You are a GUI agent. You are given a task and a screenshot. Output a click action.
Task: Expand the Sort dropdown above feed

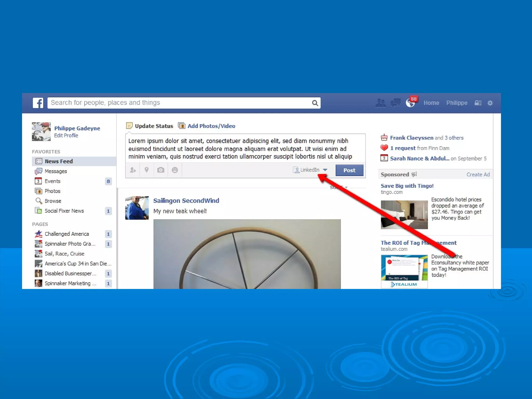(338, 187)
